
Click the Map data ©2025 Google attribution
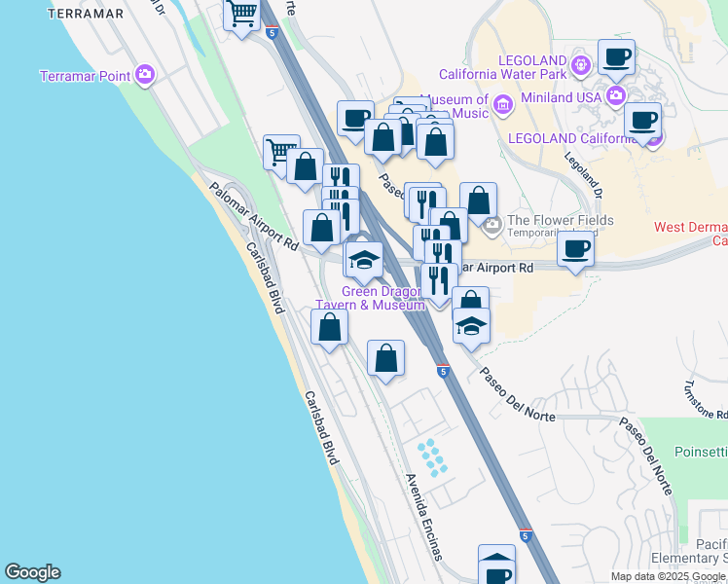(x=668, y=576)
